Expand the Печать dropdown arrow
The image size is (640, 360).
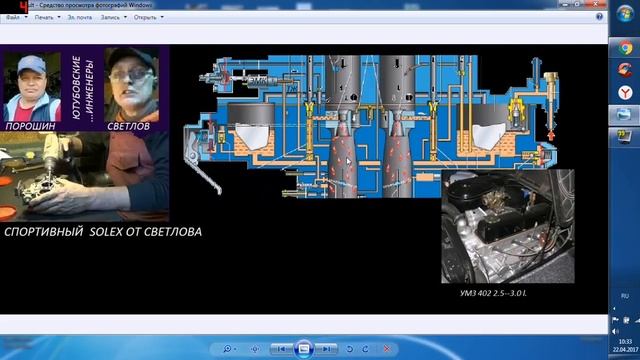(x=59, y=18)
